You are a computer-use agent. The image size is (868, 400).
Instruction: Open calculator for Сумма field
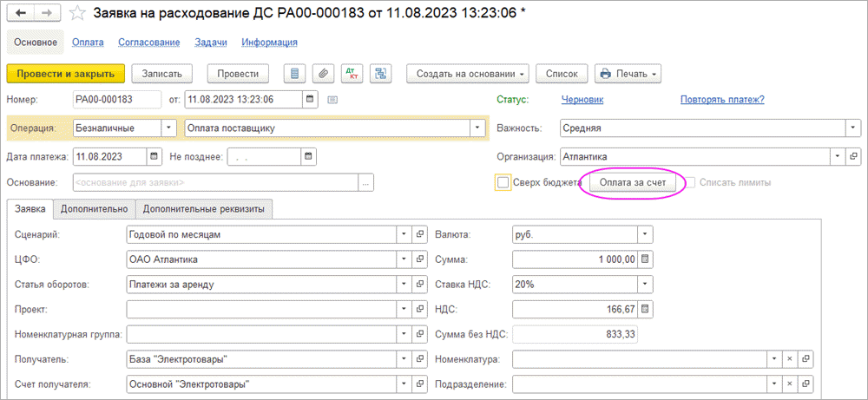[x=645, y=259]
